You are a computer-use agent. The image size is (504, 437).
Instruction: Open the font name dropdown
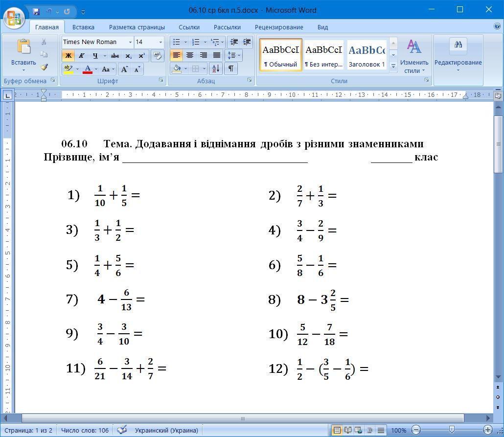[x=130, y=42]
